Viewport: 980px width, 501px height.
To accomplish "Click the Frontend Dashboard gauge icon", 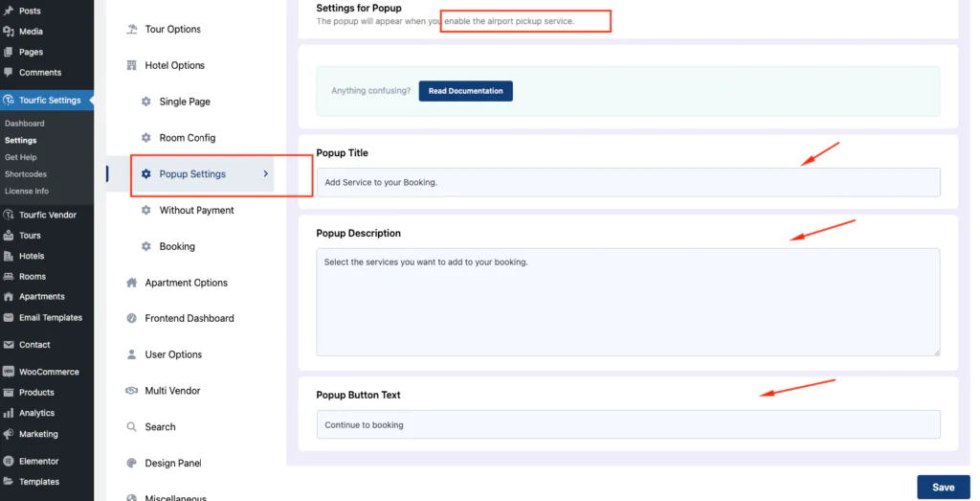I will point(131,318).
